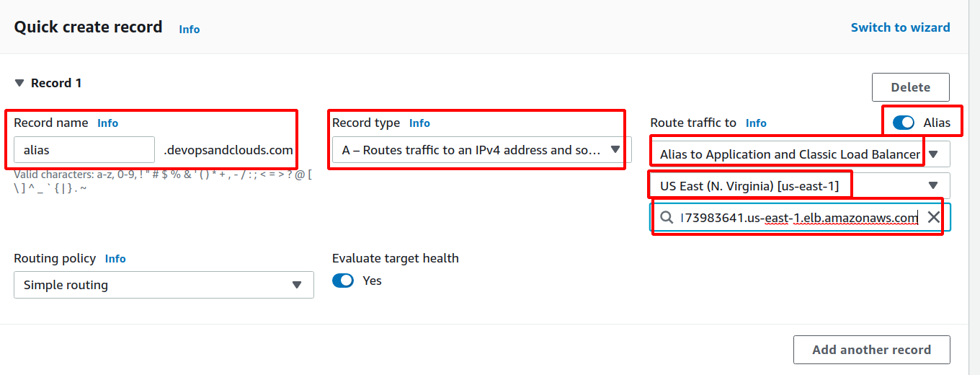Disable Evaluate target health toggle
This screenshot has width=980, height=375.
click(x=343, y=281)
